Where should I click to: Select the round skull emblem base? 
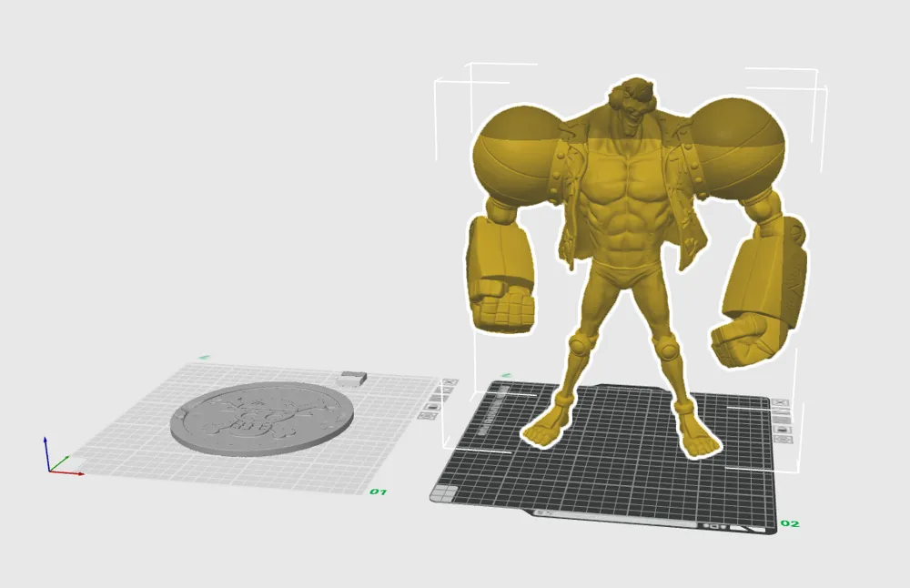(x=262, y=420)
